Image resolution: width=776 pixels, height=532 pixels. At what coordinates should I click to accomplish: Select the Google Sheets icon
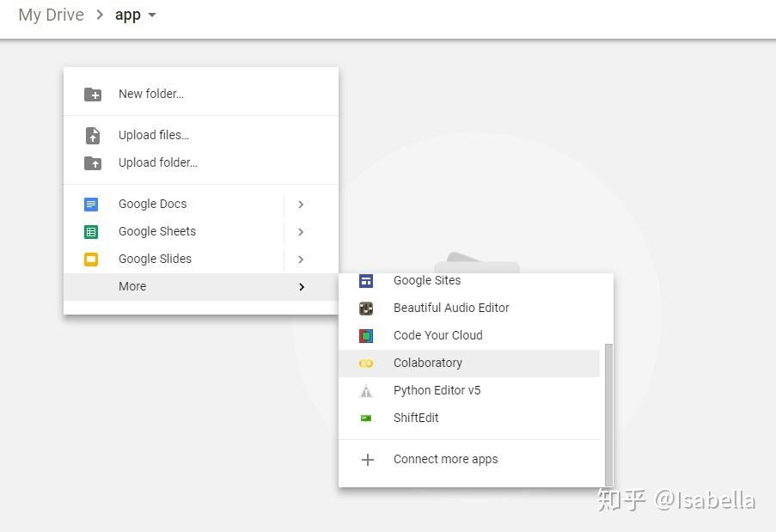(92, 231)
